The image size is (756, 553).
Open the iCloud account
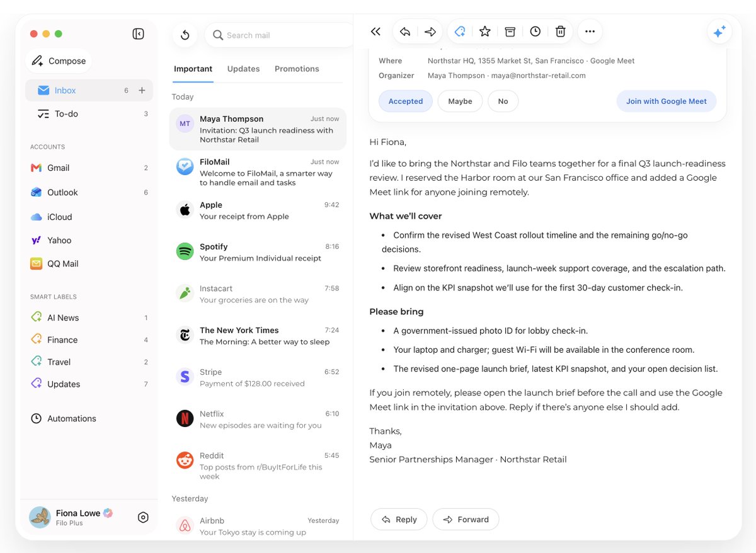click(x=88, y=217)
